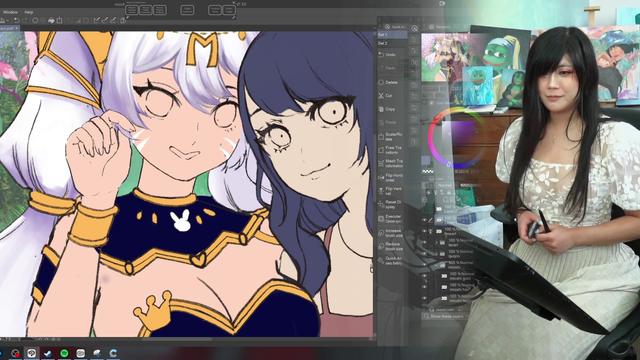
Task: Click the main drawing color swatch
Action: pos(425,160)
